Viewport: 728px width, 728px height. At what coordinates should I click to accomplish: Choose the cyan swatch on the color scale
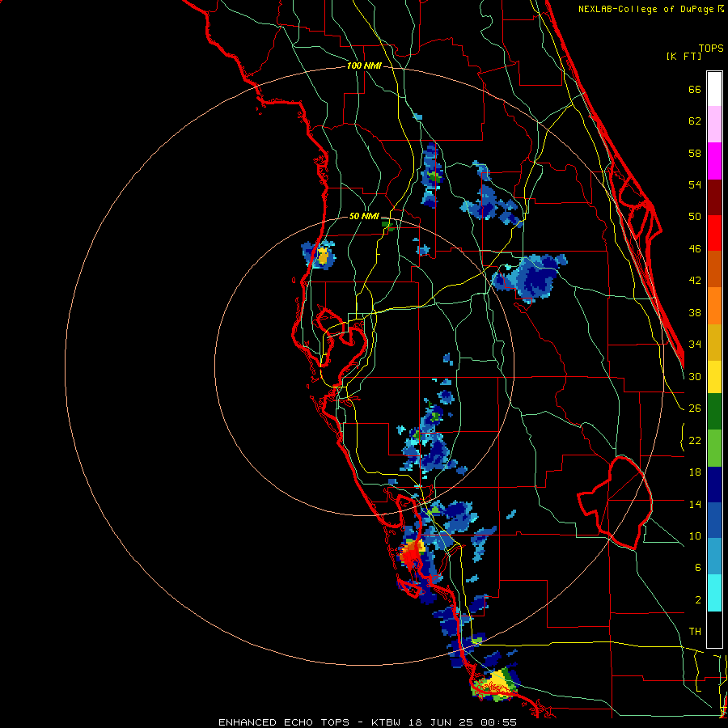[x=714, y=593]
